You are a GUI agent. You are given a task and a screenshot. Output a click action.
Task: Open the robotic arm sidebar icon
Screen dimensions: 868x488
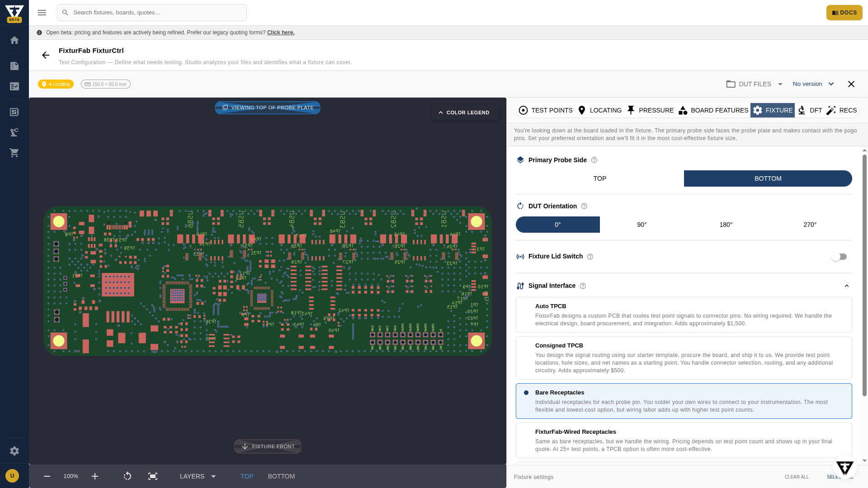point(14,132)
